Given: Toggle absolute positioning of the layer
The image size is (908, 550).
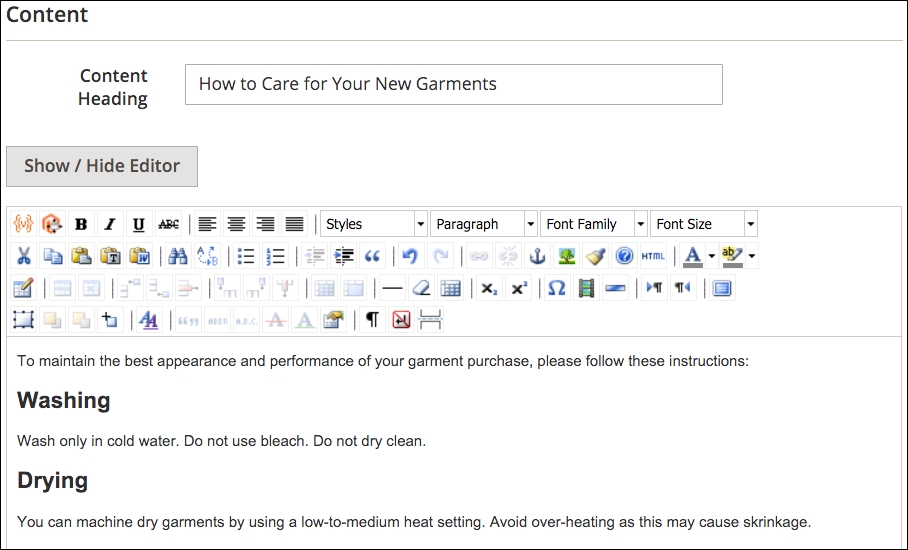Looking at the screenshot, I should [x=110, y=320].
